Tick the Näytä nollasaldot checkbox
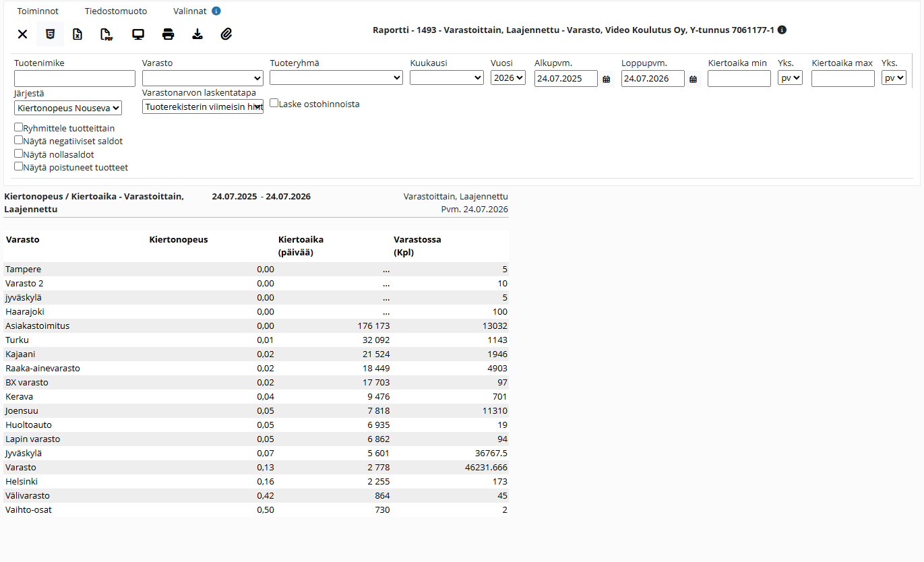The height and width of the screenshot is (562, 924). pos(19,154)
